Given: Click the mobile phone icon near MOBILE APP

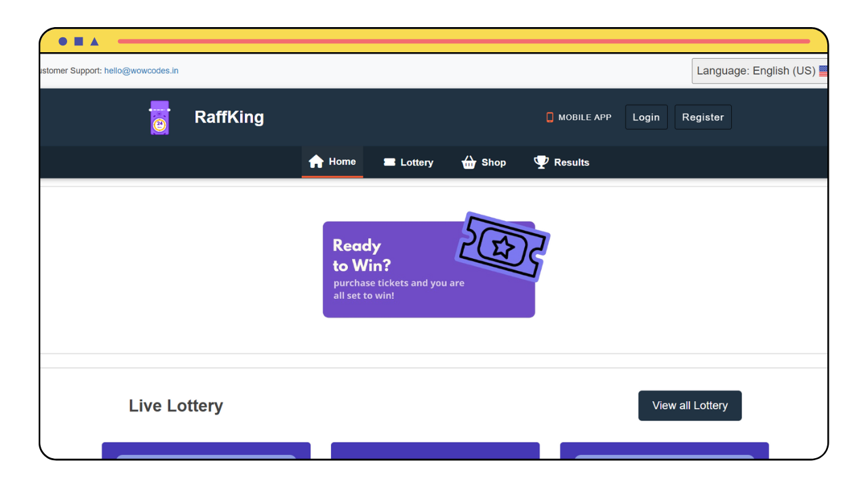Looking at the screenshot, I should (x=549, y=117).
